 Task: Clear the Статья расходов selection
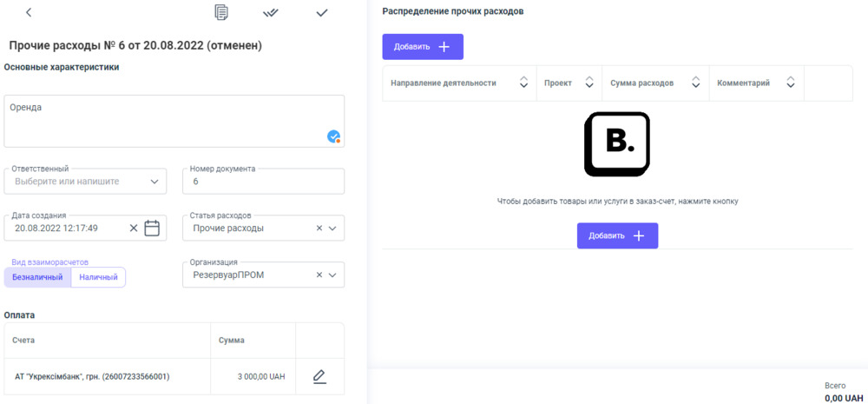click(x=319, y=228)
